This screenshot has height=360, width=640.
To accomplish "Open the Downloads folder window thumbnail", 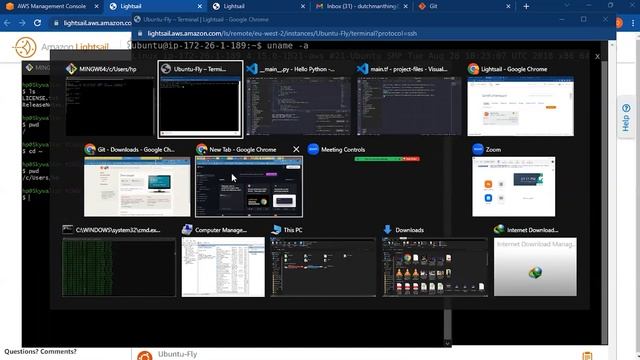I will click(x=435, y=267).
